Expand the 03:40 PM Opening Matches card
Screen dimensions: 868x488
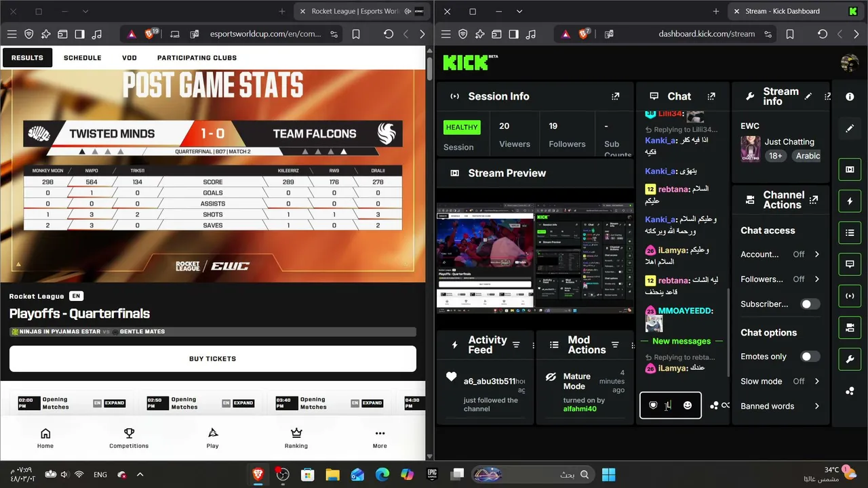[x=372, y=403]
